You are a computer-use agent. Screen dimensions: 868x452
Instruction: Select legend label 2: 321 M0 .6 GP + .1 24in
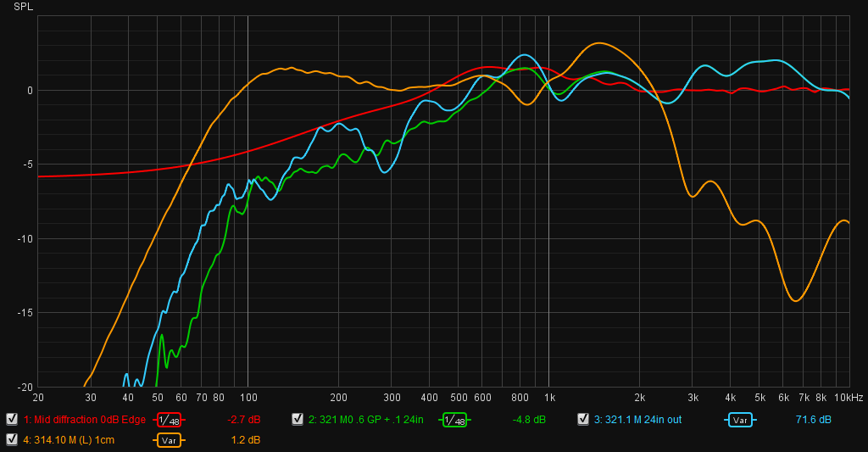[366, 420]
